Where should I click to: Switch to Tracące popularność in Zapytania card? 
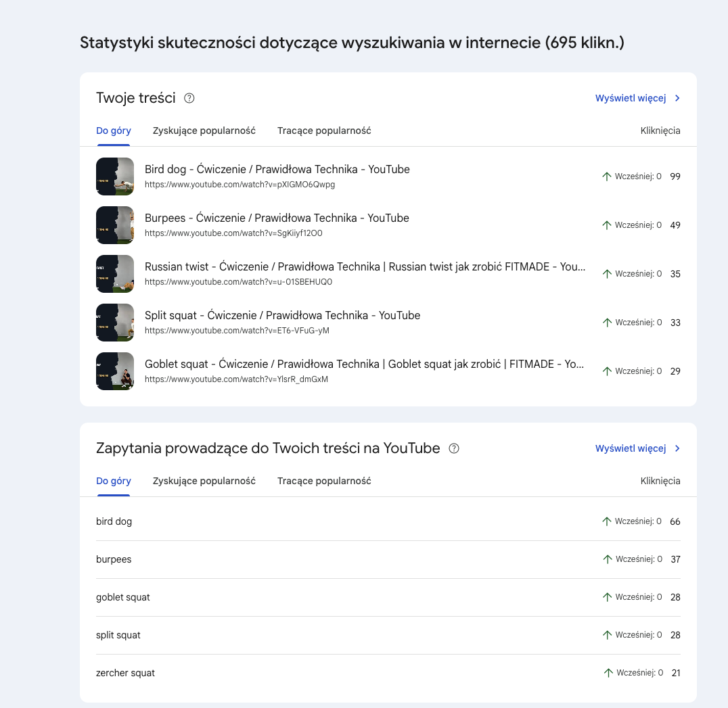coord(324,481)
